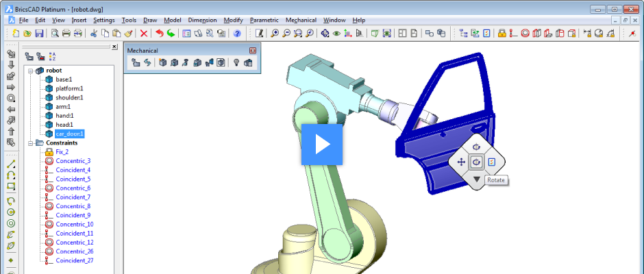Select arm:1 in the tree
This screenshot has width=644, height=274.
63,106
